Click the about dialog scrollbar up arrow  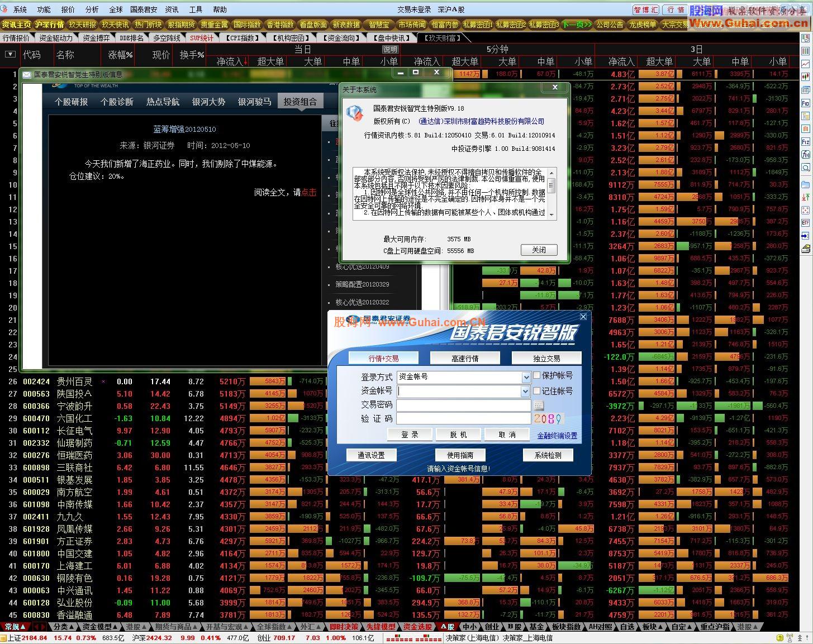click(x=551, y=173)
